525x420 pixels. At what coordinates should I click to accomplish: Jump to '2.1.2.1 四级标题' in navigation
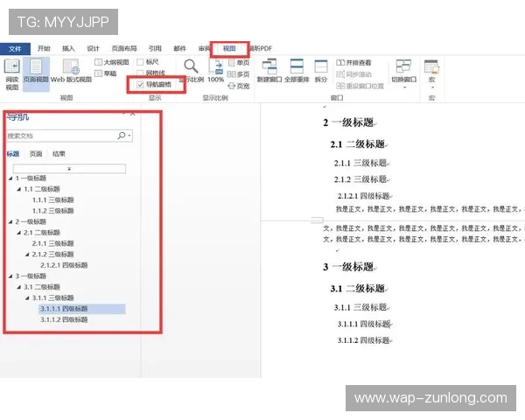(64, 265)
